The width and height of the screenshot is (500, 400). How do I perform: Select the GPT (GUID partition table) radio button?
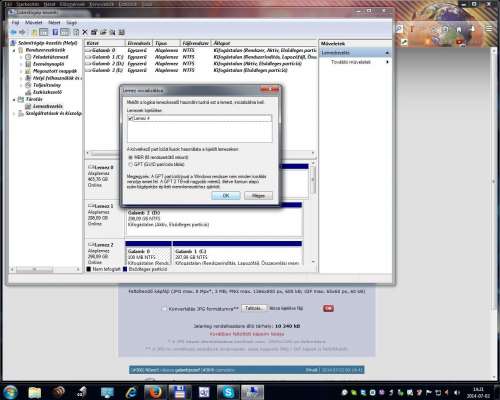(x=130, y=164)
